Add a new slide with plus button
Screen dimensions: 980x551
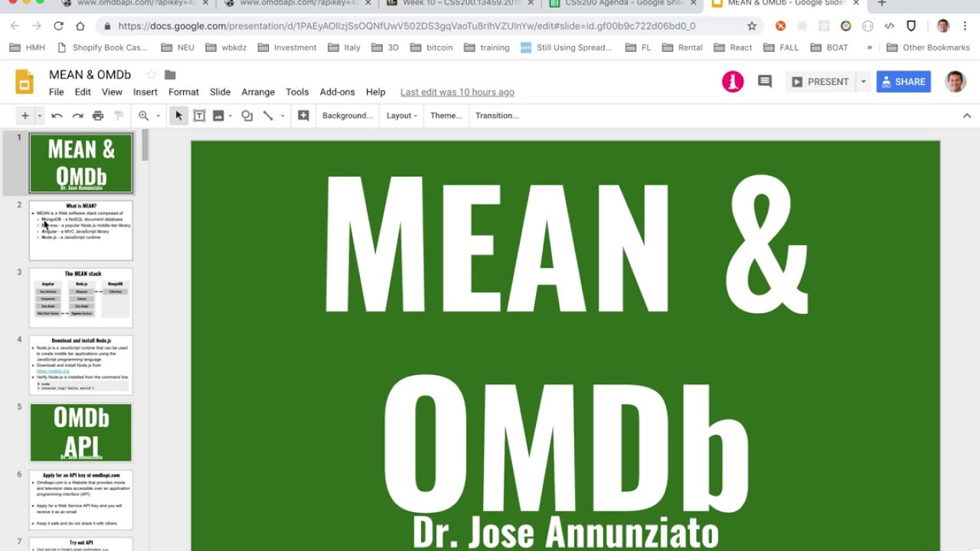24,116
